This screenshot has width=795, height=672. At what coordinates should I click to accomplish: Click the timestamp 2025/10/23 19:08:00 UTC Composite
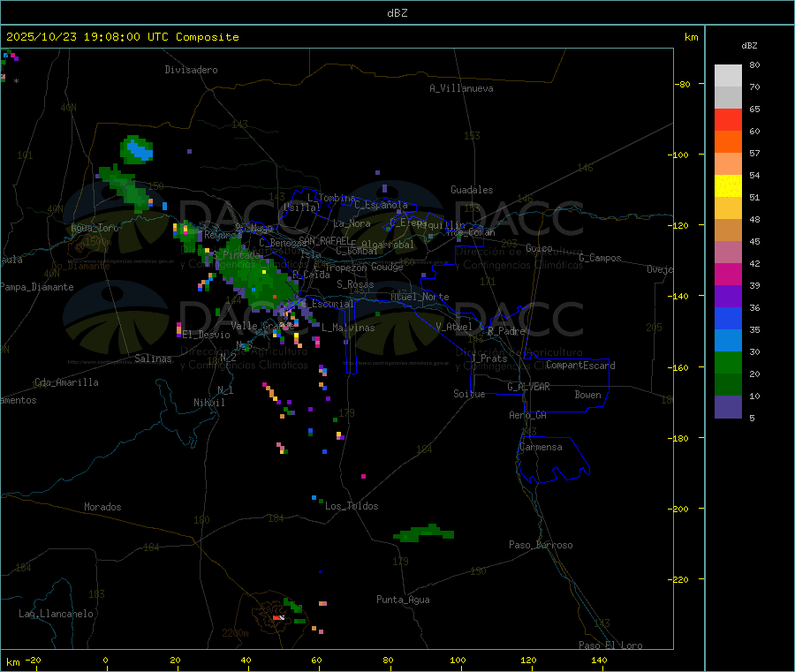[x=122, y=37]
